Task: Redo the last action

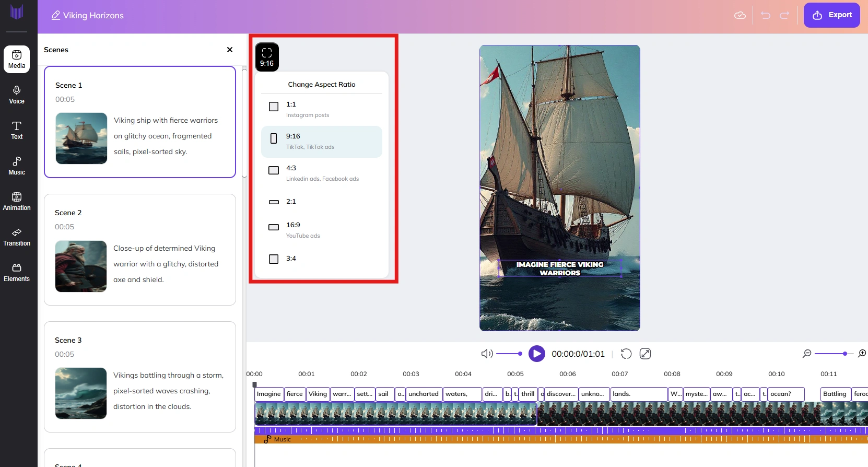Action: (784, 15)
